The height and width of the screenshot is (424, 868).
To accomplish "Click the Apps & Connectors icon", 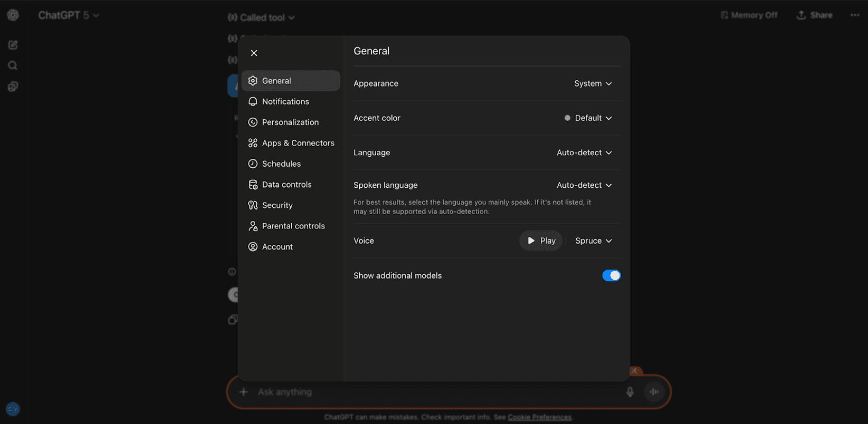I will pos(253,143).
